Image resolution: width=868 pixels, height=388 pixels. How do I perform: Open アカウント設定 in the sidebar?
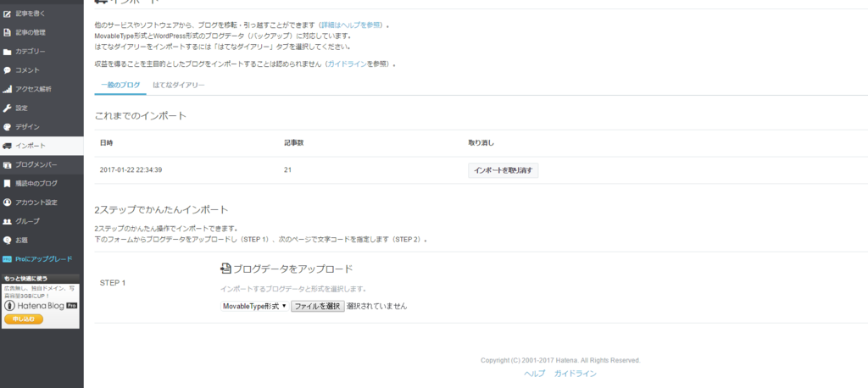click(42, 202)
